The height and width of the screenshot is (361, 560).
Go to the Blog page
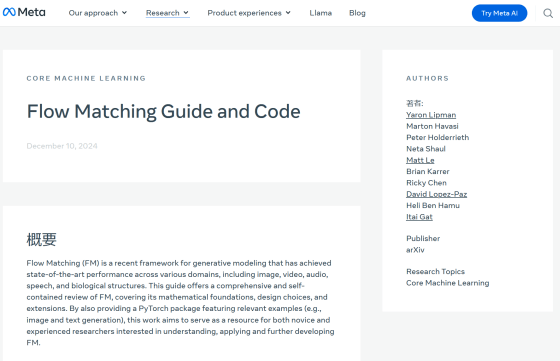click(x=357, y=13)
